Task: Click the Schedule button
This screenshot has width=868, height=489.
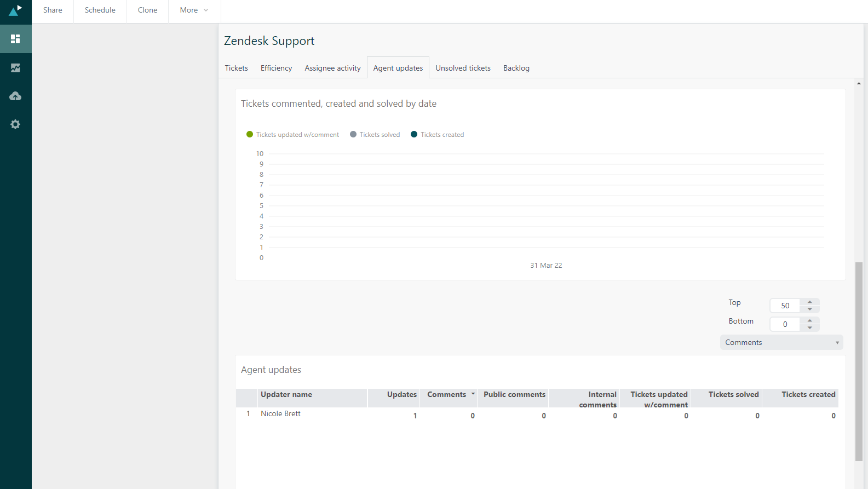Action: point(100,10)
